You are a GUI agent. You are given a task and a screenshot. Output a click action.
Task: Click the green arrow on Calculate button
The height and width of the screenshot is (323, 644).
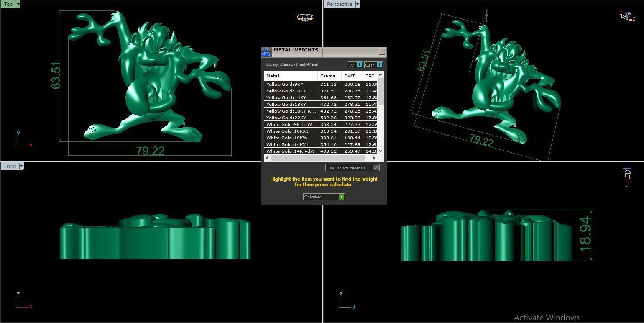(342, 197)
